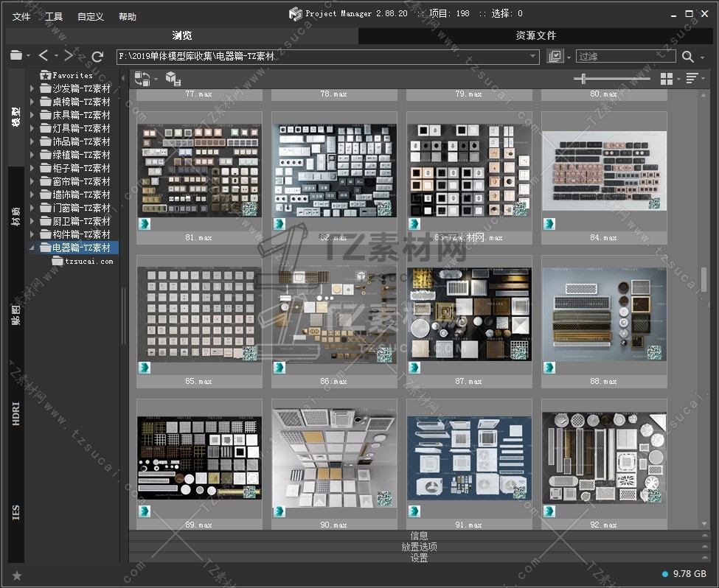Select the tzsucai.com subfolder
Screen dimensions: 719x588
pos(88,261)
